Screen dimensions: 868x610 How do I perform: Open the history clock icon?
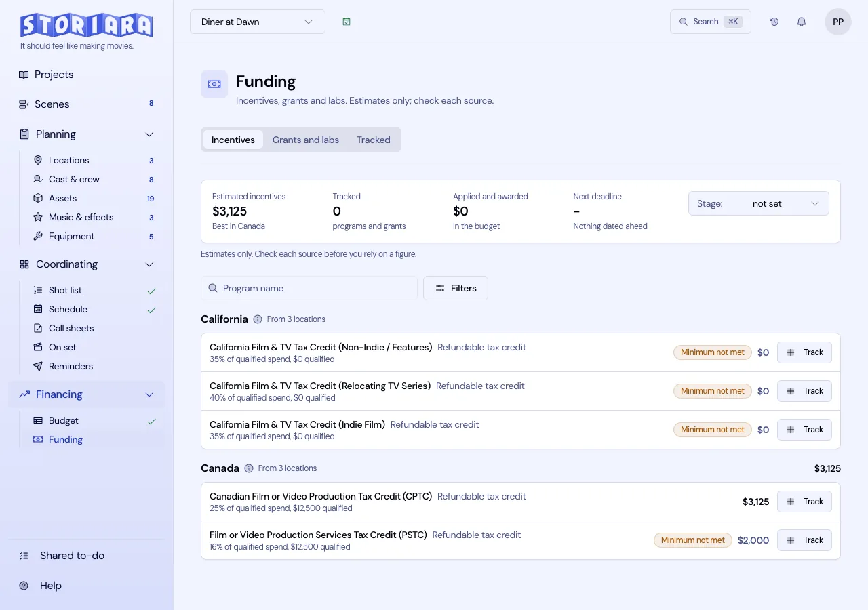[774, 22]
